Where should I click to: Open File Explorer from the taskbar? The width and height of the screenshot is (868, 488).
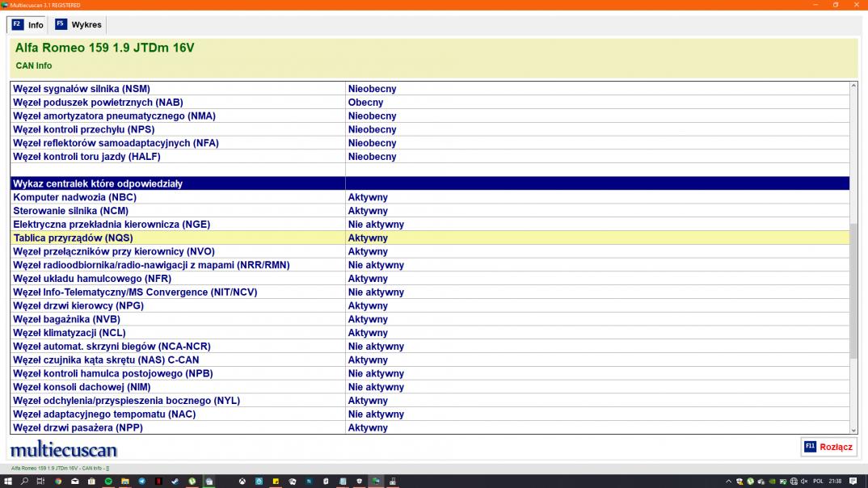tap(125, 482)
